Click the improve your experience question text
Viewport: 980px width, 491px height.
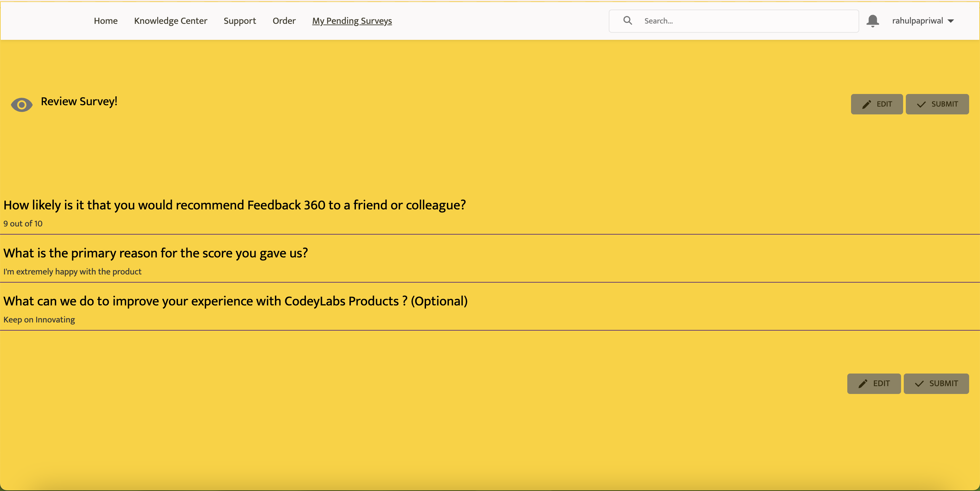pyautogui.click(x=235, y=301)
